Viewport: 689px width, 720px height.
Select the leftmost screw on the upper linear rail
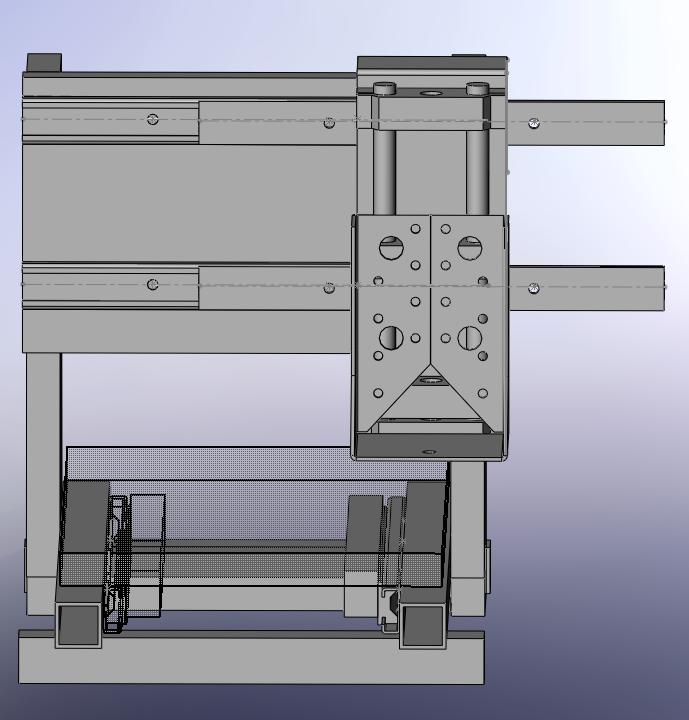(152, 119)
